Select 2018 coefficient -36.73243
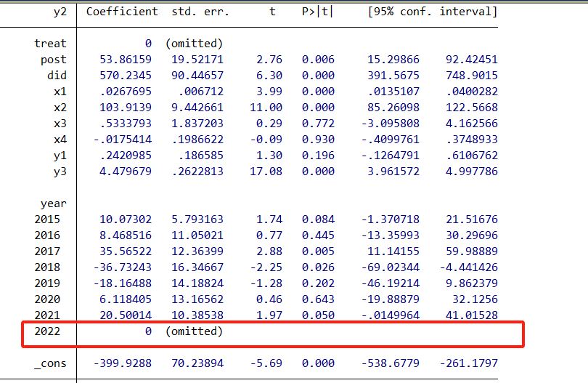Image resolution: width=588 pixels, height=383 pixels. (x=123, y=267)
